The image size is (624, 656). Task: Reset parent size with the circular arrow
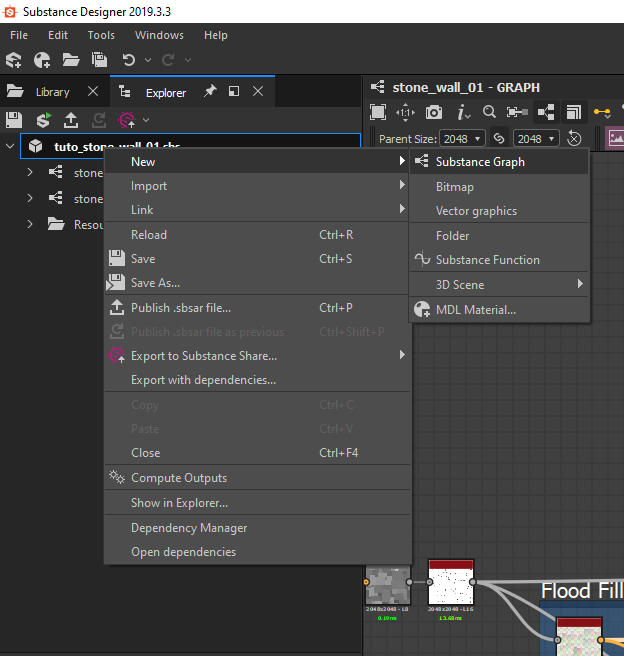click(574, 138)
